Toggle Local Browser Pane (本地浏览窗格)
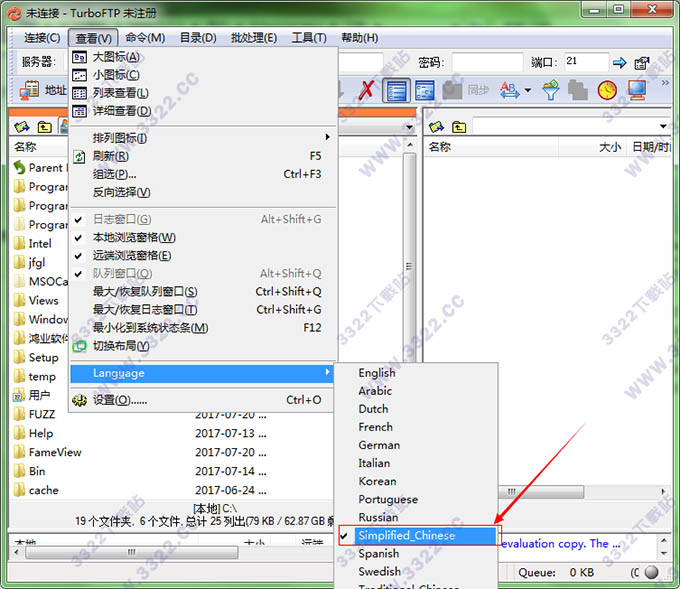Viewport: 680px width, 589px height. pos(203,238)
